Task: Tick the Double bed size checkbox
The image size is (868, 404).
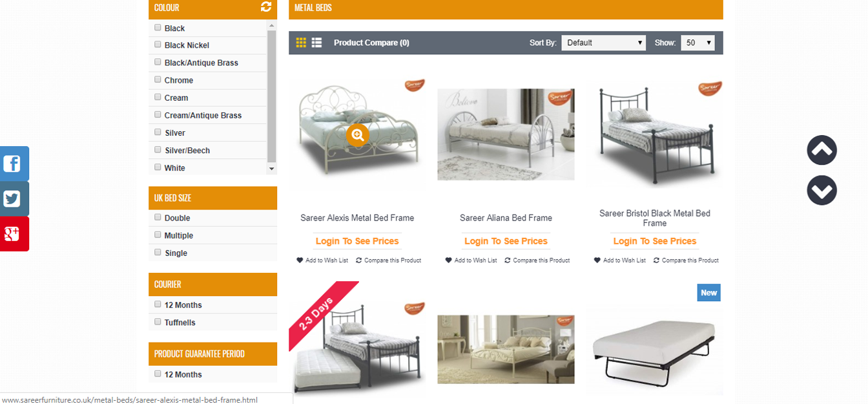Action: (158, 217)
